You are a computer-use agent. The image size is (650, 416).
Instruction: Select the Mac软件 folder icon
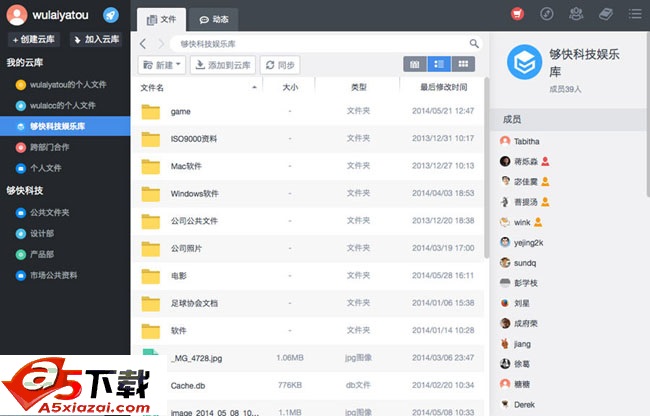click(x=150, y=167)
